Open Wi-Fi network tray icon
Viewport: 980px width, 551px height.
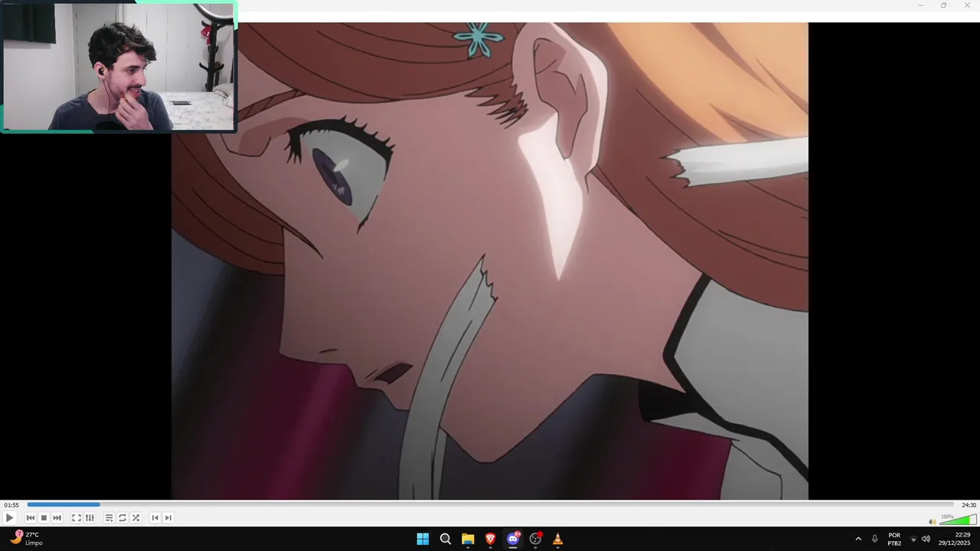(x=913, y=539)
